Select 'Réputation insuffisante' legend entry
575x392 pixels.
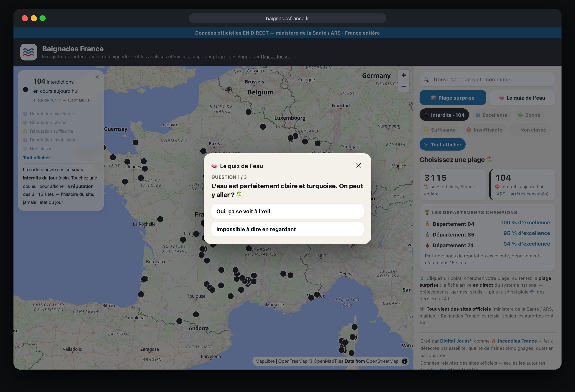pos(50,140)
